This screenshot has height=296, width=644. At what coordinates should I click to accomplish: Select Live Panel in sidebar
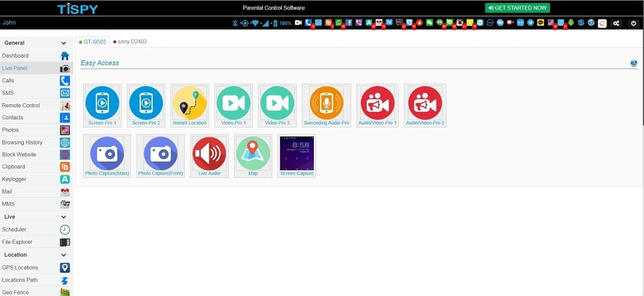tap(36, 68)
